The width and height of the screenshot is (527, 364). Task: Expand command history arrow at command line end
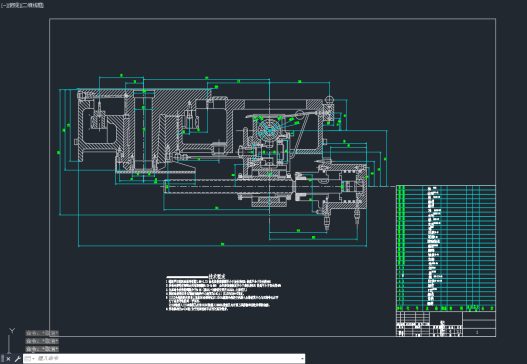302,359
